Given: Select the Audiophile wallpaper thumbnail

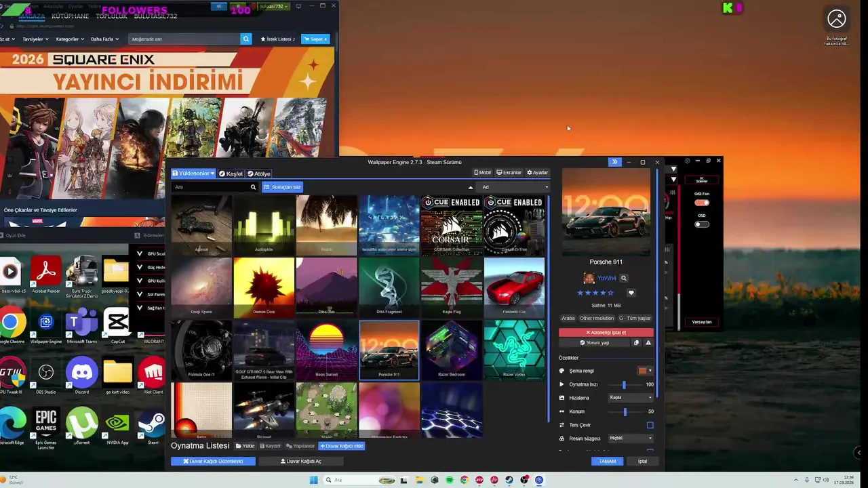Looking at the screenshot, I should pos(264,225).
